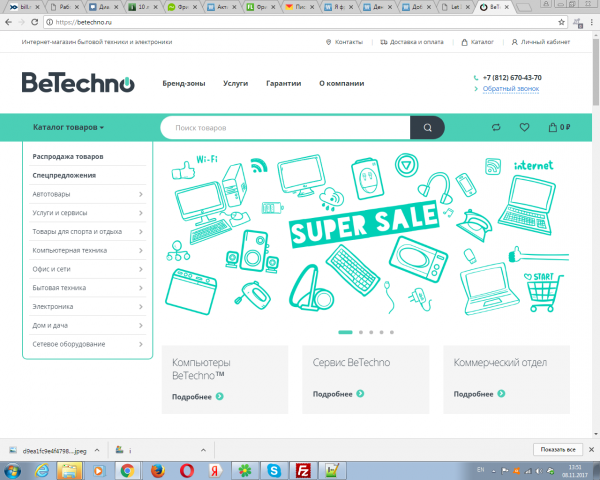Open the О компании menu item
Image resolution: width=600 pixels, height=480 pixels.
(342, 83)
